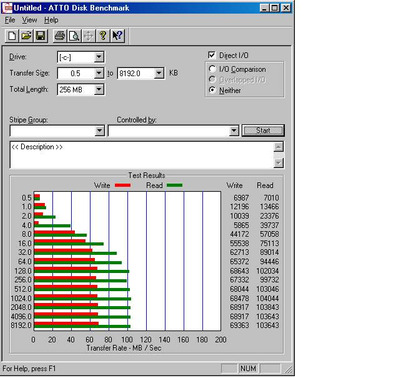The width and height of the screenshot is (400, 377).
Task: Open the Stripe Group dropdown
Action: point(99,131)
